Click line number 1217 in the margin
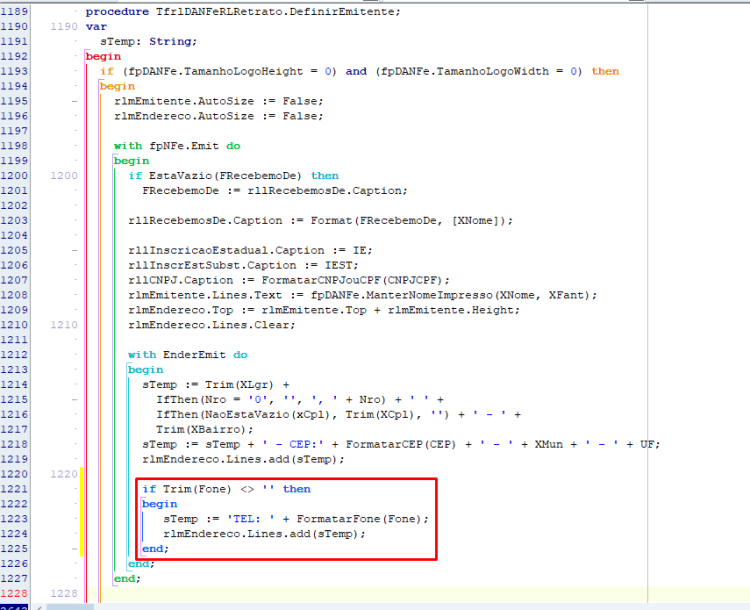The width and height of the screenshot is (750, 610). tap(14, 429)
